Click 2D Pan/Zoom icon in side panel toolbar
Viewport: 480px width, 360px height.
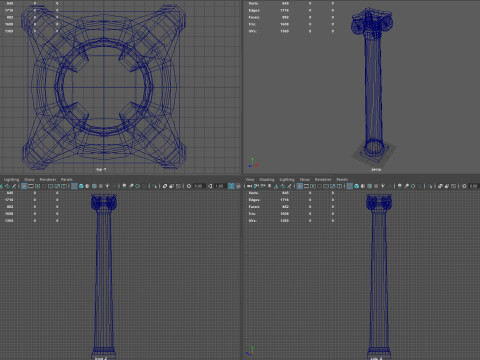pos(283,186)
